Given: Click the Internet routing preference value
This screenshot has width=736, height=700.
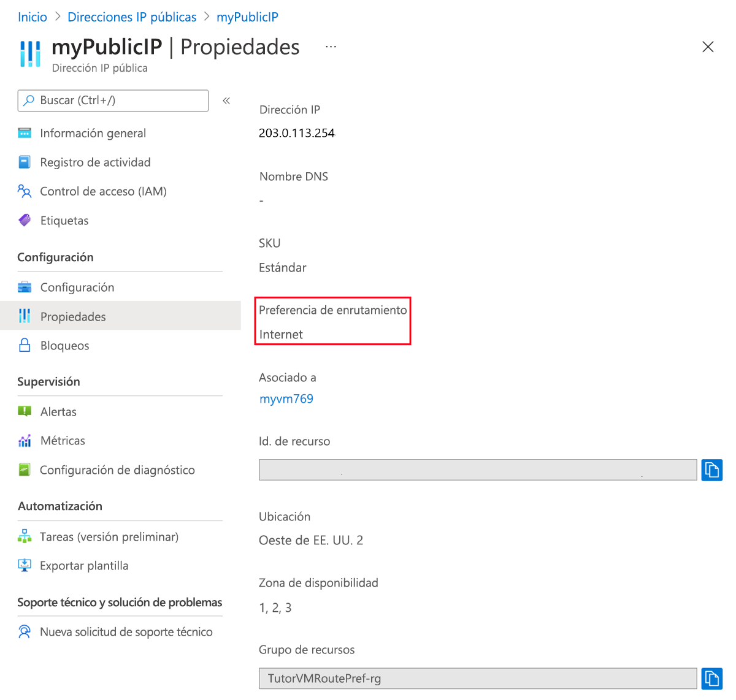Looking at the screenshot, I should pos(281,334).
